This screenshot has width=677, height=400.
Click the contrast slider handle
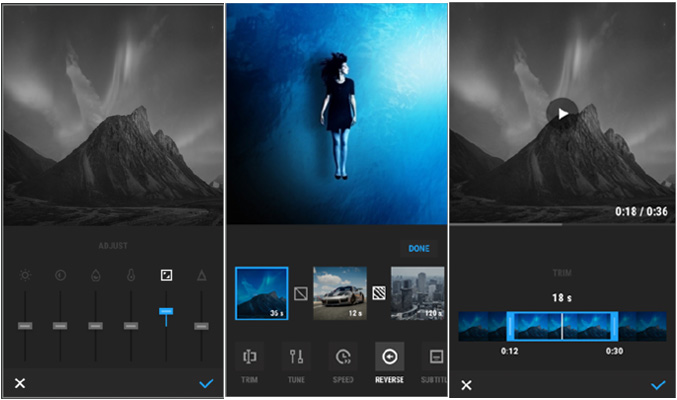(60, 326)
